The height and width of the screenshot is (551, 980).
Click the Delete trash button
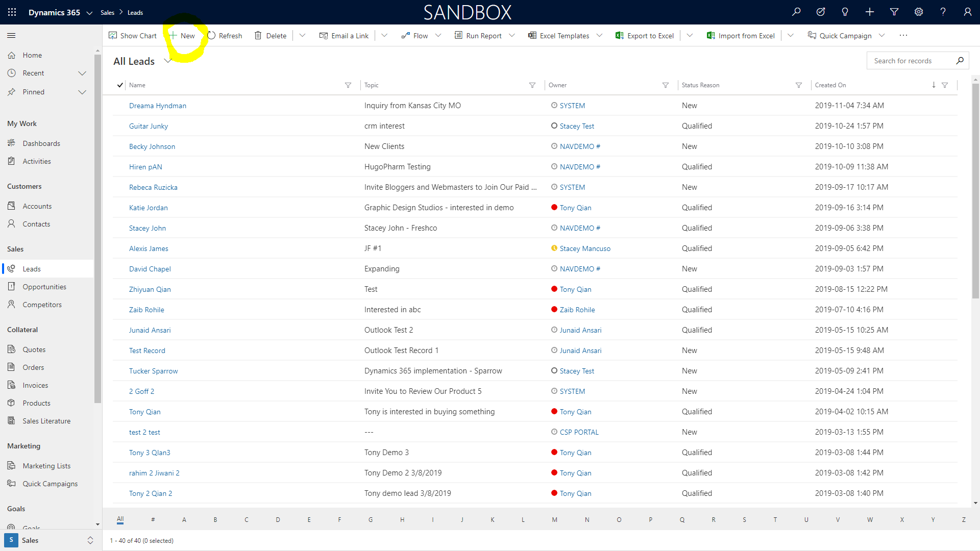pyautogui.click(x=271, y=36)
